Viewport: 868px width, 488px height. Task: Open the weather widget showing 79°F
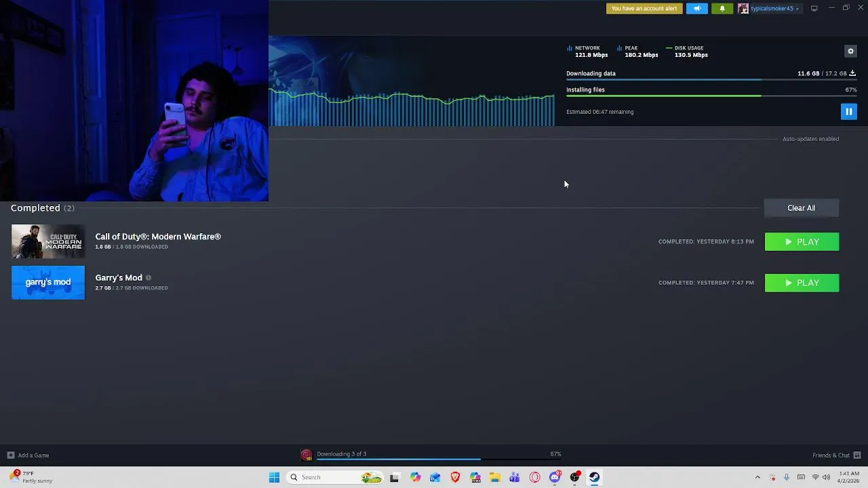(x=31, y=477)
